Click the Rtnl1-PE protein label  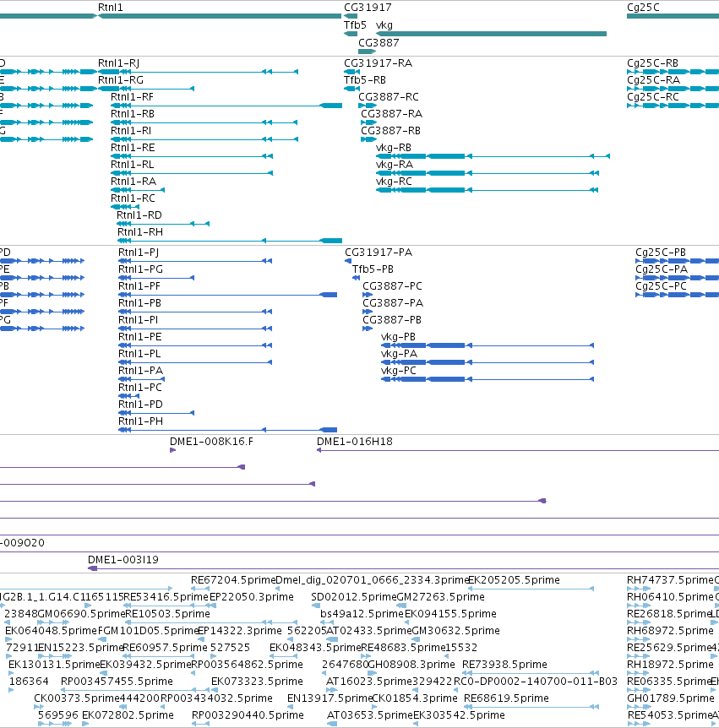[x=139, y=337]
